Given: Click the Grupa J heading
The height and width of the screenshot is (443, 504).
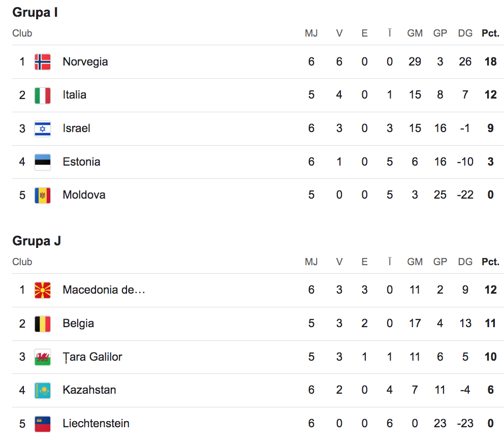Looking at the screenshot, I should (37, 241).
